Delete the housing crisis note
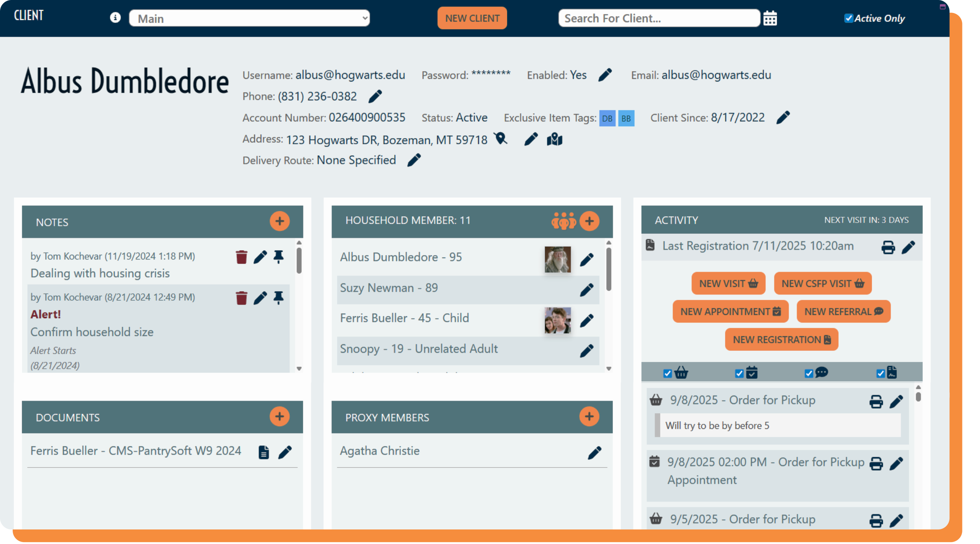 pyautogui.click(x=241, y=257)
